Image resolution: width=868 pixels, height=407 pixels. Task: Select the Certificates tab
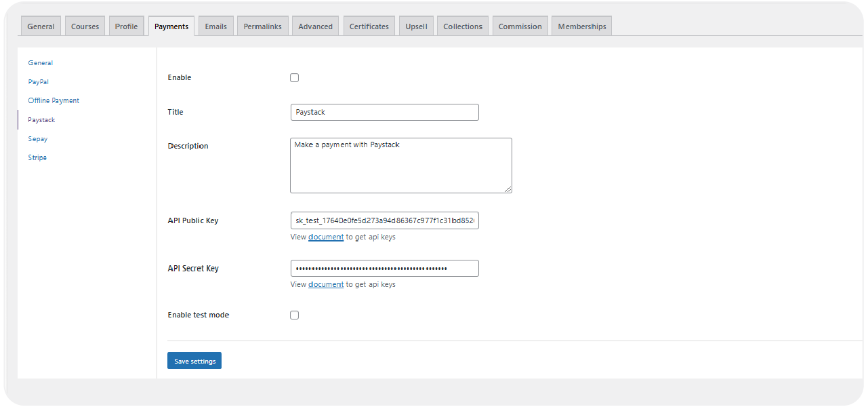[x=369, y=25]
